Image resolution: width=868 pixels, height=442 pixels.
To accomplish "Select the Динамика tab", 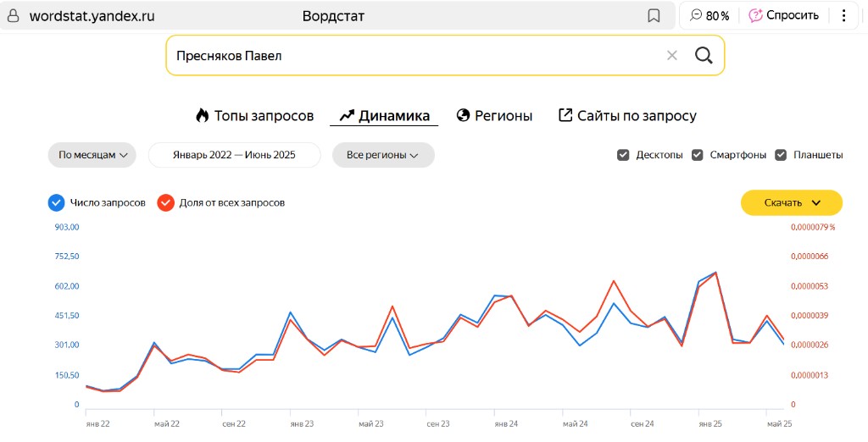I will 384,116.
